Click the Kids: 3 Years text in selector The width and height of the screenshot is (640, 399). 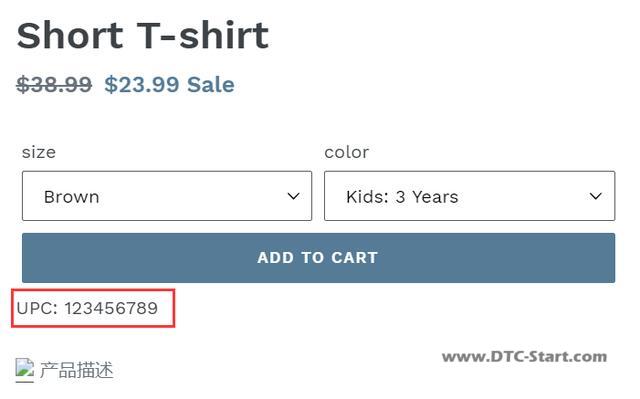(402, 197)
